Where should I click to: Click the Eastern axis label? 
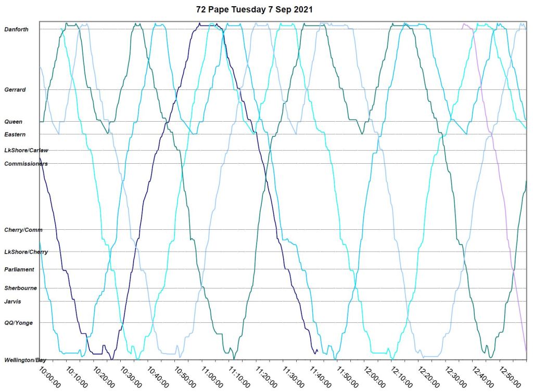[15, 135]
